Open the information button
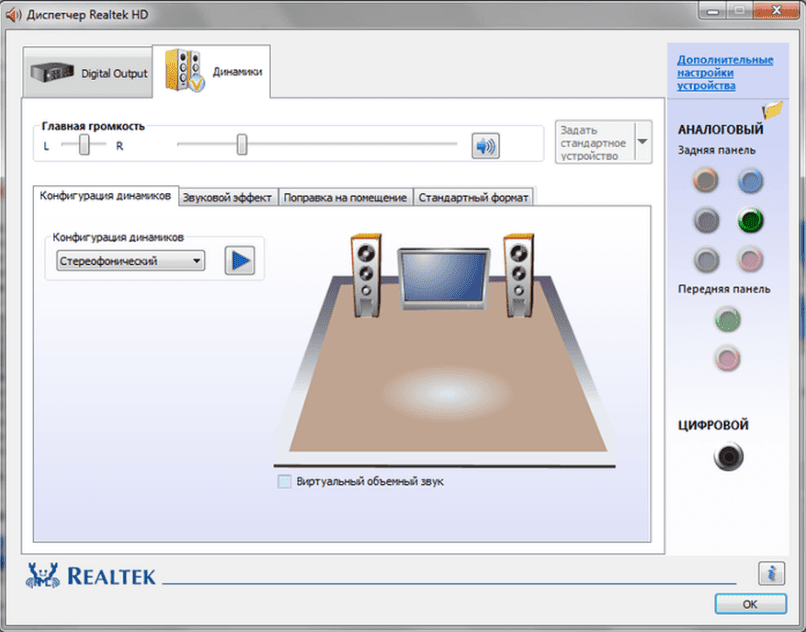This screenshot has width=806, height=632. pyautogui.click(x=771, y=573)
